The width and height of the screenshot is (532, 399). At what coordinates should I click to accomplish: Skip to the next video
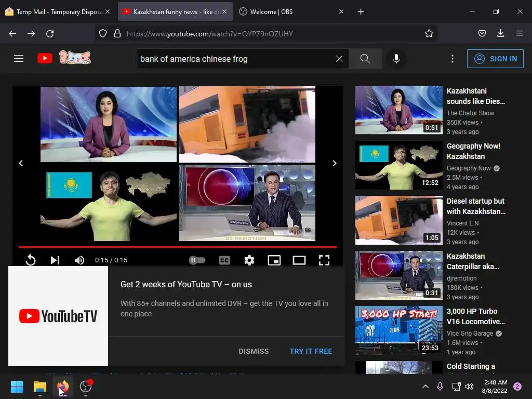pyautogui.click(x=55, y=260)
